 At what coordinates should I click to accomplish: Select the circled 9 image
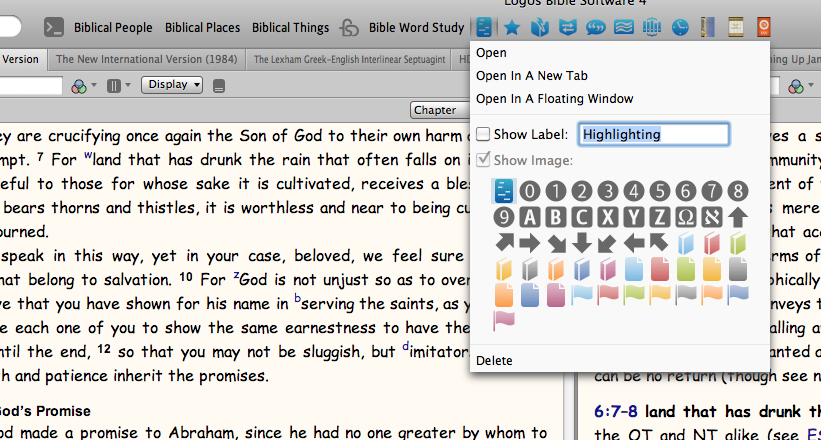[x=504, y=217]
